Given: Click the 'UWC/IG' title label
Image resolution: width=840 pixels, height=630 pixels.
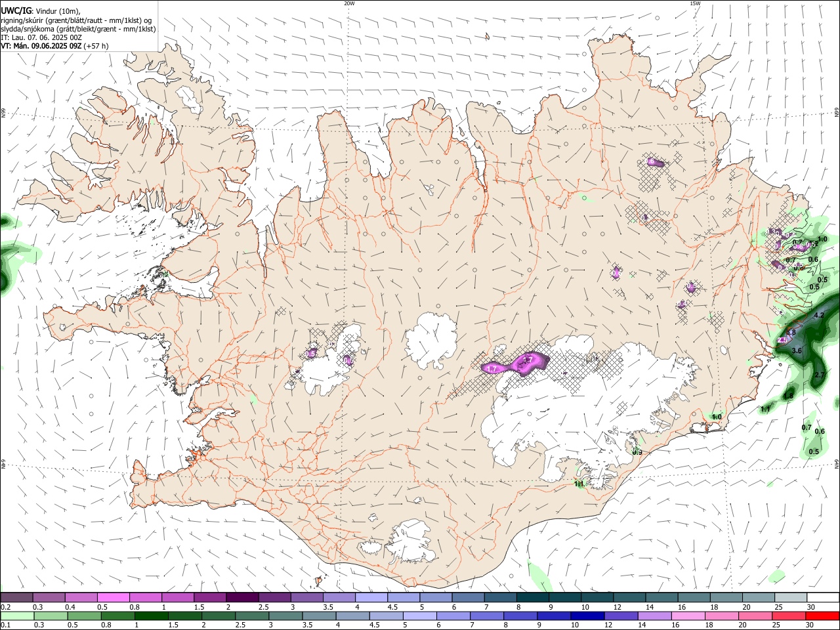Looking at the screenshot, I should 16,11.
